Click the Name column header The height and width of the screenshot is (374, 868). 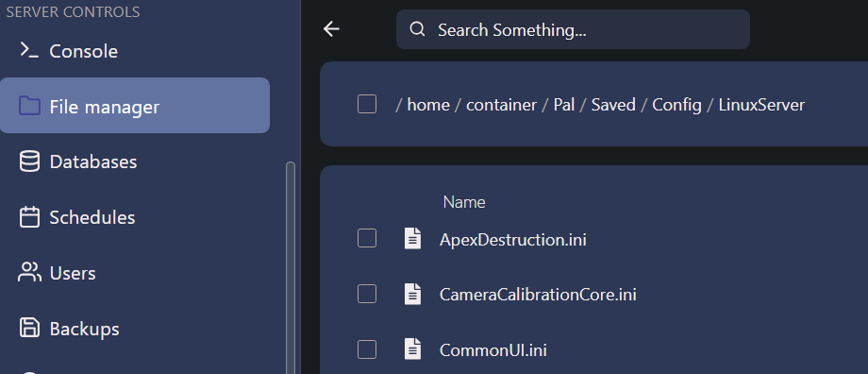(x=464, y=202)
